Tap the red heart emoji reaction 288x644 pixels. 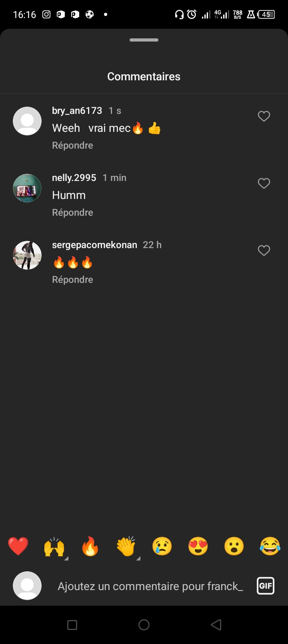[18, 546]
